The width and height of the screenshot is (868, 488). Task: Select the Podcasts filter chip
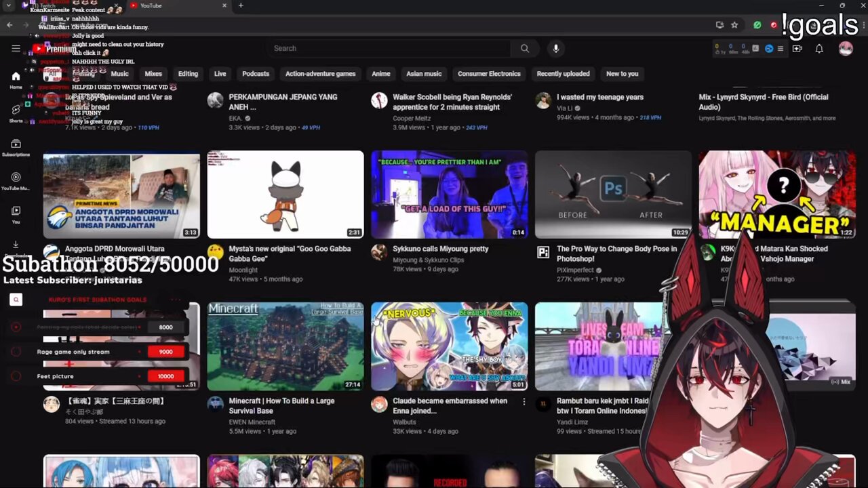point(256,74)
